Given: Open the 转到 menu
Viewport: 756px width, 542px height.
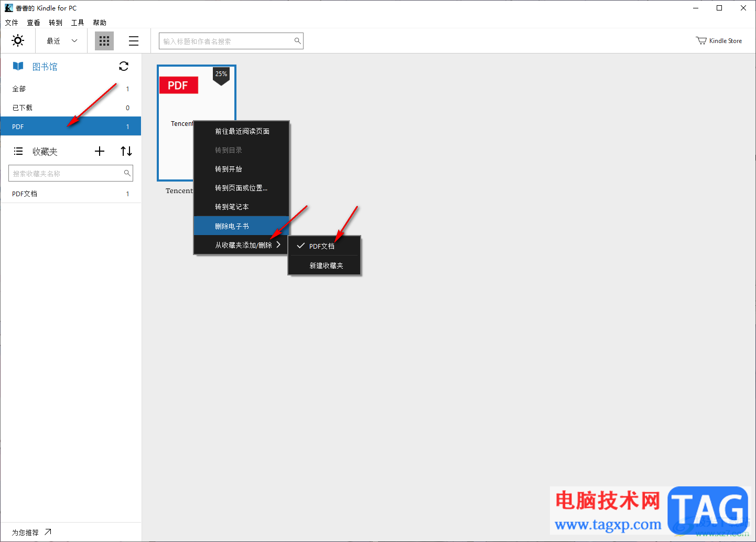Looking at the screenshot, I should point(56,23).
